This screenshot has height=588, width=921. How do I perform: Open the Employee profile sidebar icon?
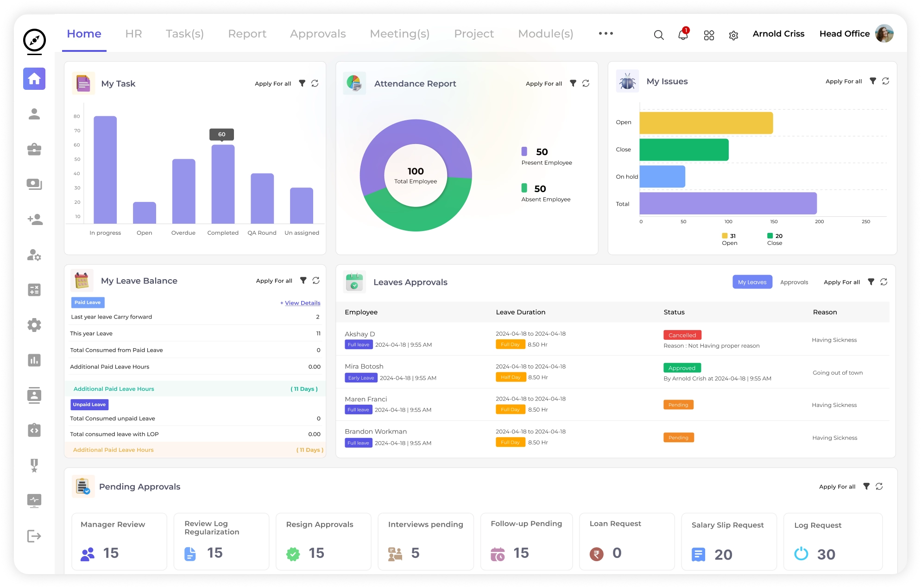click(34, 114)
